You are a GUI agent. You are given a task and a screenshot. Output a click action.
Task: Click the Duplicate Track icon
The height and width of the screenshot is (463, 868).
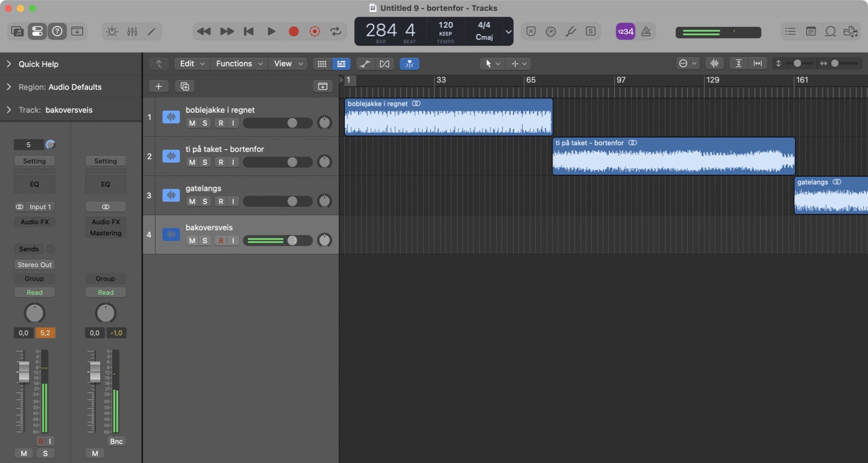pyautogui.click(x=184, y=86)
